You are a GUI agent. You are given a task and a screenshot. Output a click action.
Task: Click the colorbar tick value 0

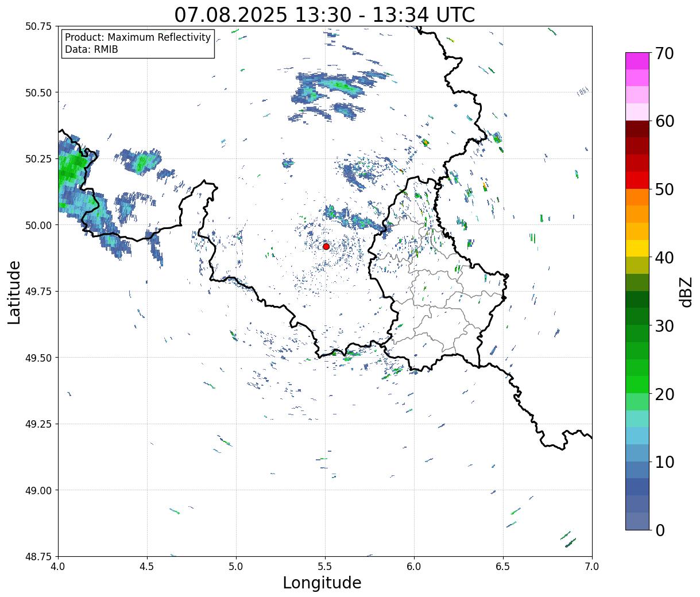(x=659, y=530)
